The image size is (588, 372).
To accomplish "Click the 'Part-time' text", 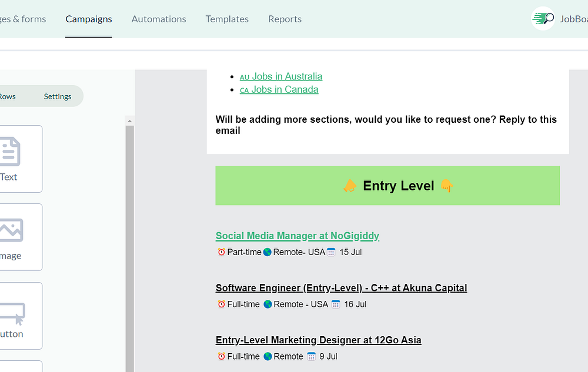I will tap(244, 252).
